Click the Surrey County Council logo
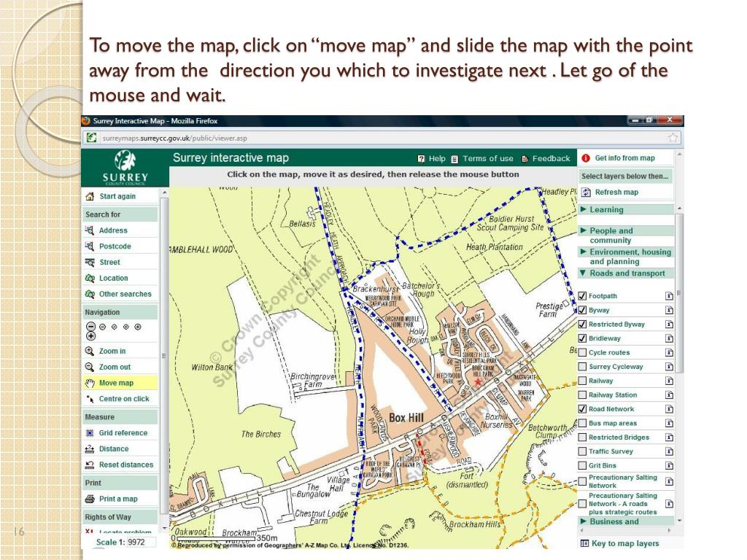747x560 pixels. [125, 168]
